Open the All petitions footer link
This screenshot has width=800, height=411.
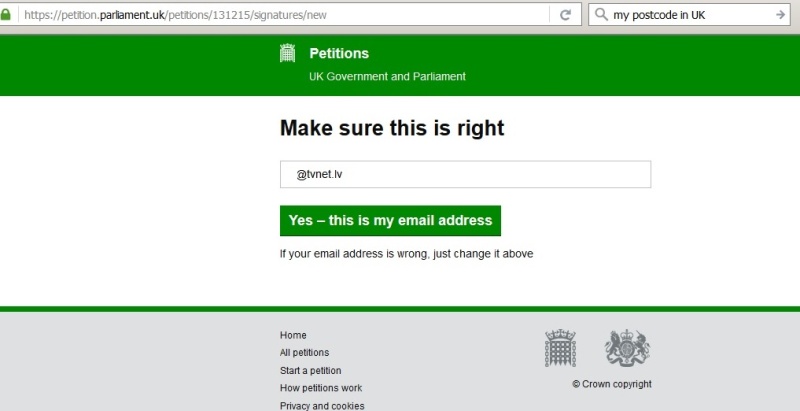click(x=304, y=352)
